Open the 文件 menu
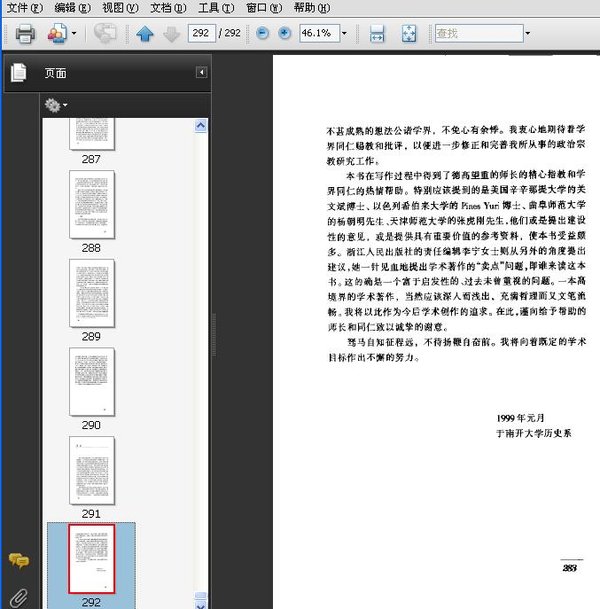Image resolution: width=600 pixels, height=609 pixels. point(25,7)
